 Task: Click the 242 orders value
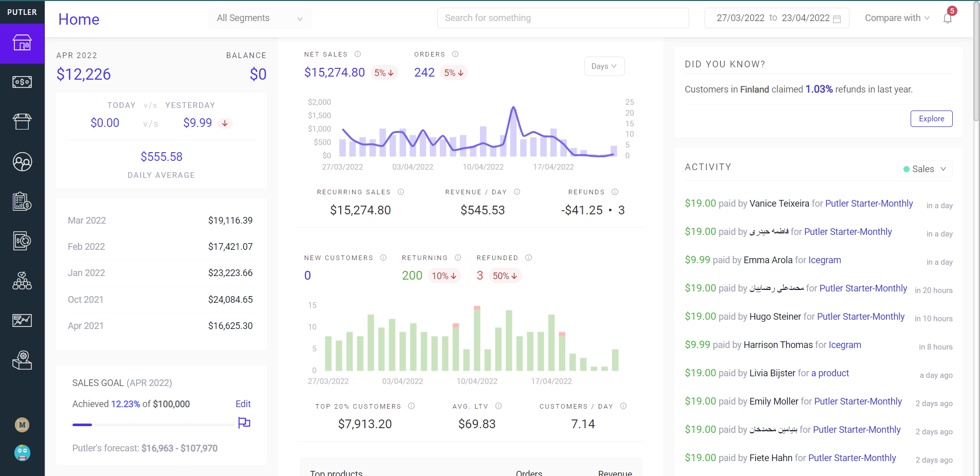click(x=424, y=72)
